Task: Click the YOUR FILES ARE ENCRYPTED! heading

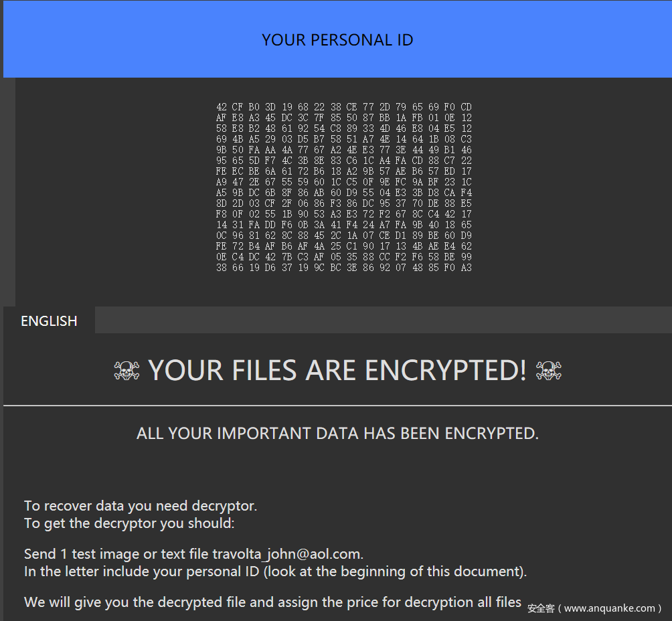Action: [x=337, y=370]
